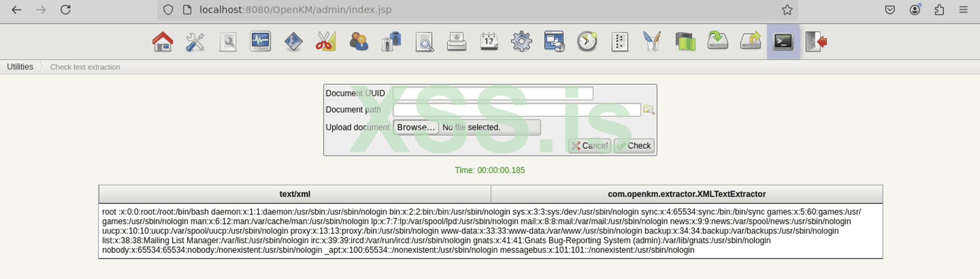Click the green folders icon

point(685,41)
